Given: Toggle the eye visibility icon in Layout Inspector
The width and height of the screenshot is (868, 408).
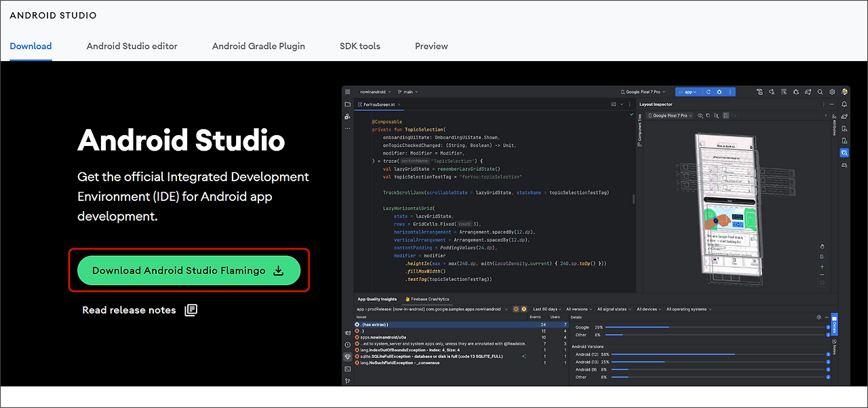Looking at the screenshot, I should coord(701,115).
